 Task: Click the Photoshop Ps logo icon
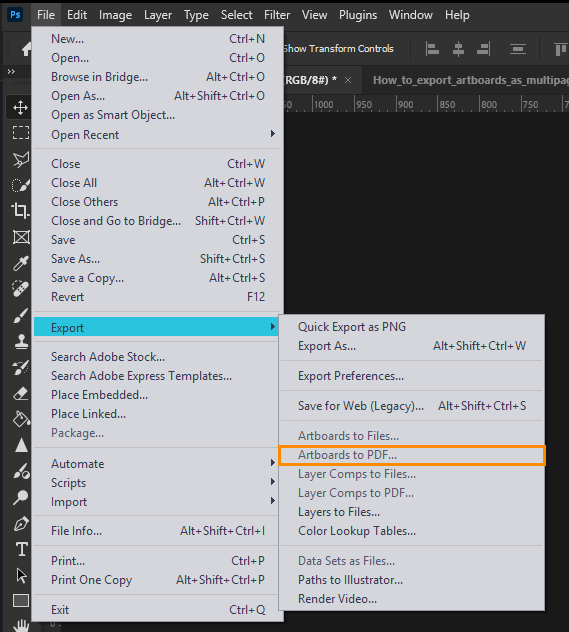(x=15, y=15)
